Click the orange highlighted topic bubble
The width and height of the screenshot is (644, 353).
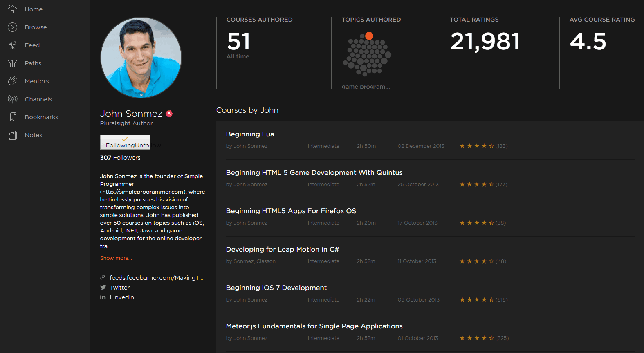pos(369,36)
